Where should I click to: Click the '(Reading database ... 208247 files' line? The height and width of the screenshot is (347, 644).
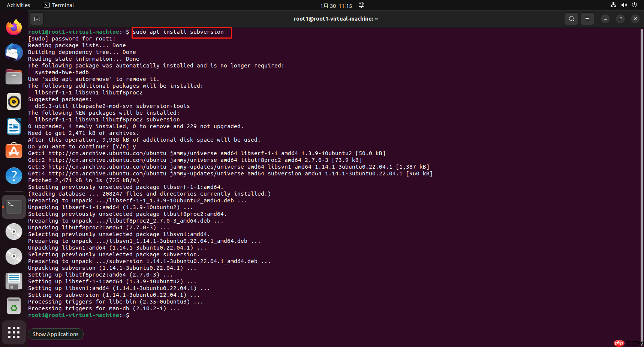(x=150, y=194)
